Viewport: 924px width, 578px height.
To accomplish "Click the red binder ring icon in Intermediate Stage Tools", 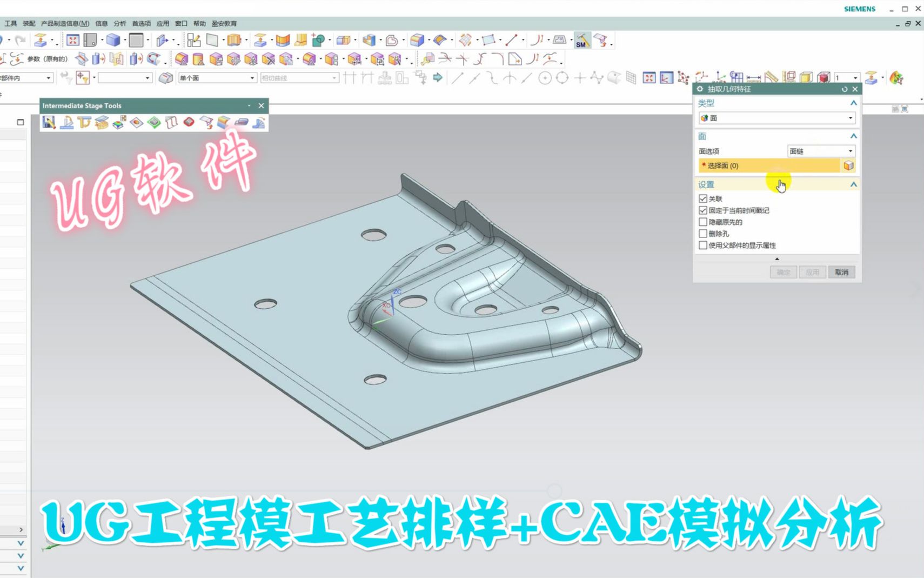I will [x=188, y=122].
